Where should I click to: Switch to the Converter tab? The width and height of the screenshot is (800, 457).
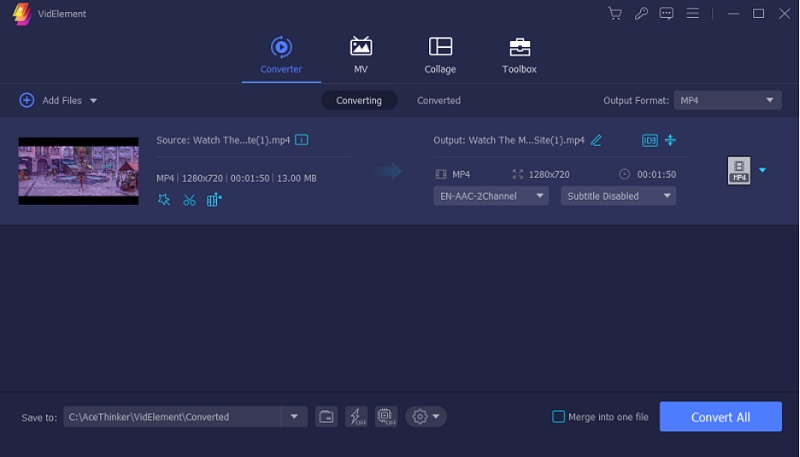(x=281, y=55)
